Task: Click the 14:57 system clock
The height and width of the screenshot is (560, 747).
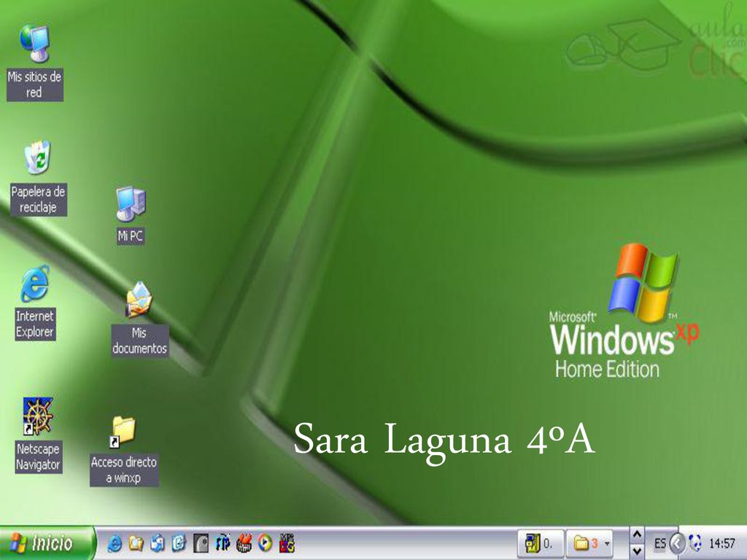Action: (721, 543)
